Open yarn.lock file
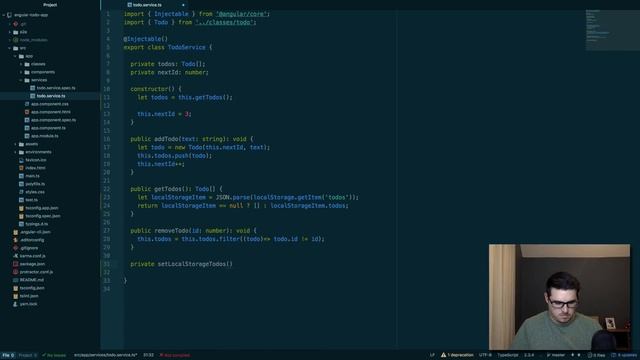This screenshot has width=640, height=360. tap(28, 304)
